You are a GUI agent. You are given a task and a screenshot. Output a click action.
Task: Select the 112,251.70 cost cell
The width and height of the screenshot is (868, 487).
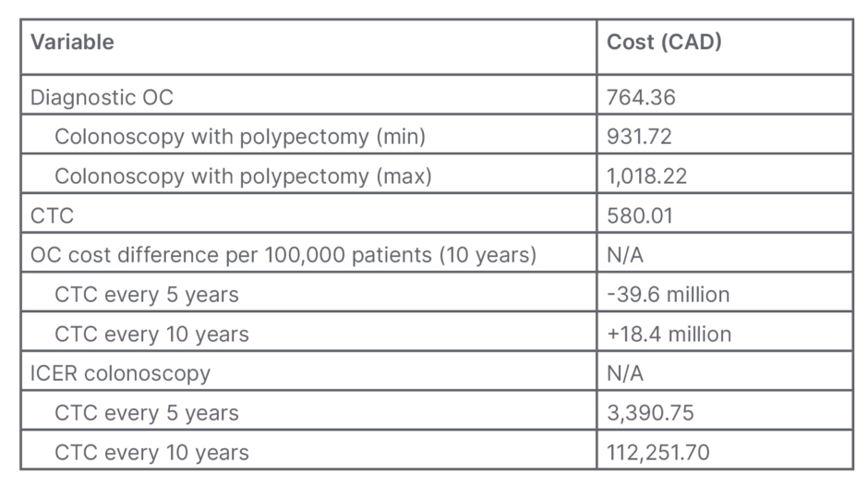pyautogui.click(x=658, y=453)
